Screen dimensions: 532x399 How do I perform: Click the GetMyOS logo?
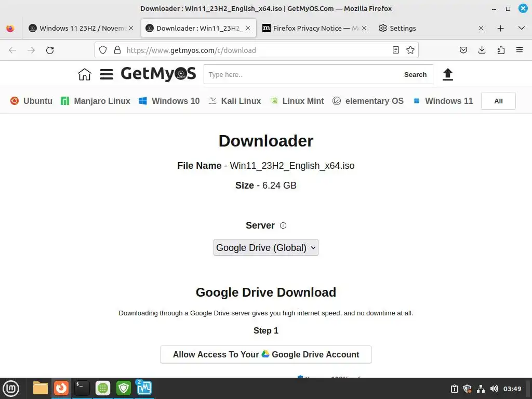tap(158, 74)
